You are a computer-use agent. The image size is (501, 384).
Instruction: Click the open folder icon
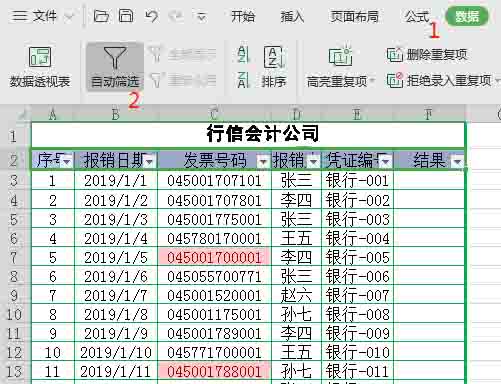[x=101, y=16]
